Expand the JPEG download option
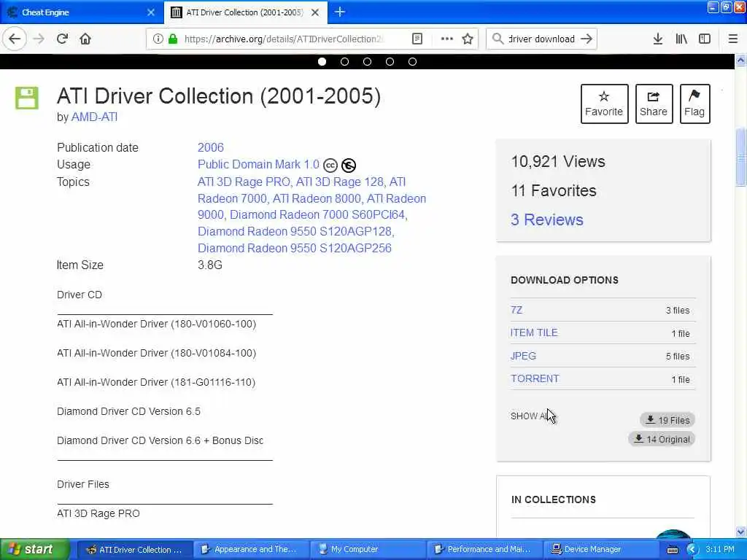The width and height of the screenshot is (747, 560). [x=523, y=356]
